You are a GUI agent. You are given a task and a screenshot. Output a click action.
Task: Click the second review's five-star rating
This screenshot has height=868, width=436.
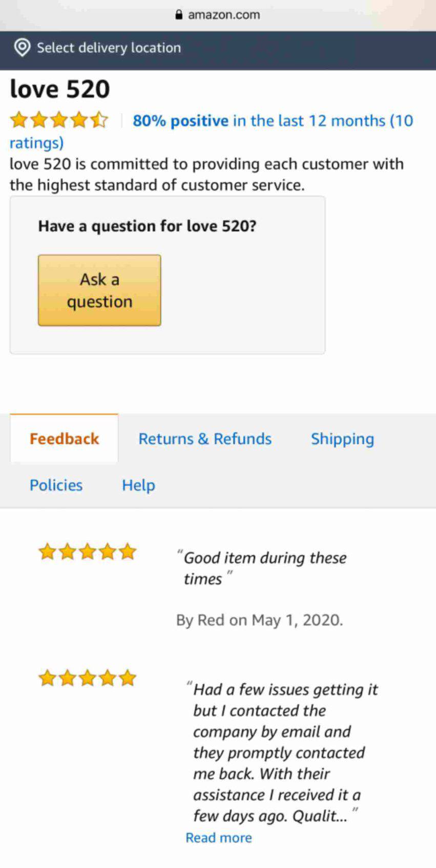pyautogui.click(x=88, y=678)
